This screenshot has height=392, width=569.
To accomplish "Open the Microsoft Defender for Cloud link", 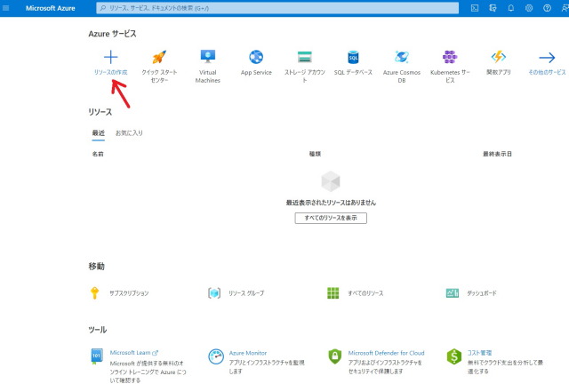I will coord(386,353).
